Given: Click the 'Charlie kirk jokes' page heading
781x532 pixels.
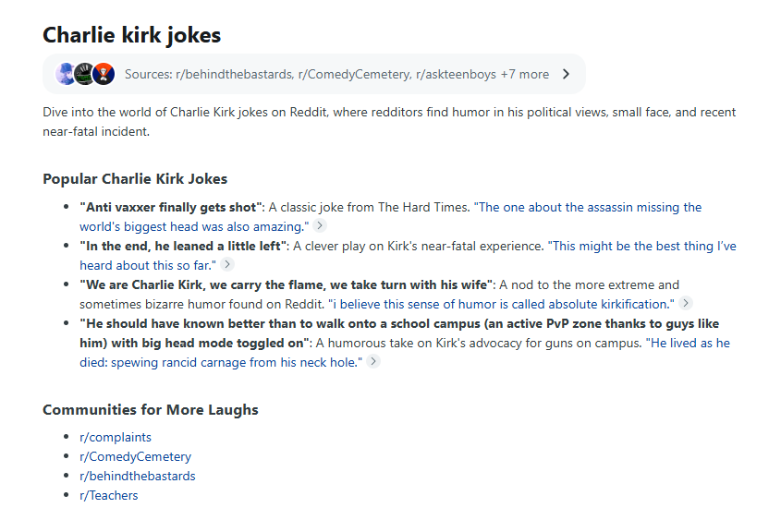Looking at the screenshot, I should (x=132, y=35).
